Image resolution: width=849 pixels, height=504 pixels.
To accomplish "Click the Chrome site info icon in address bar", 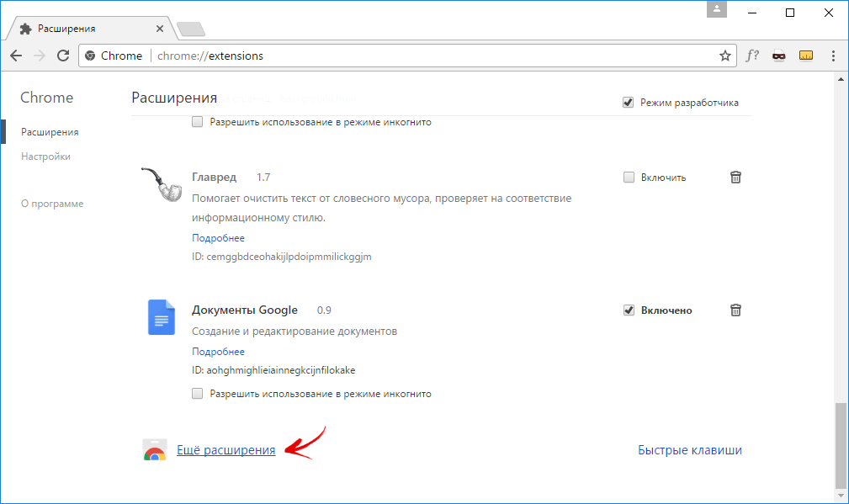I will click(x=90, y=56).
